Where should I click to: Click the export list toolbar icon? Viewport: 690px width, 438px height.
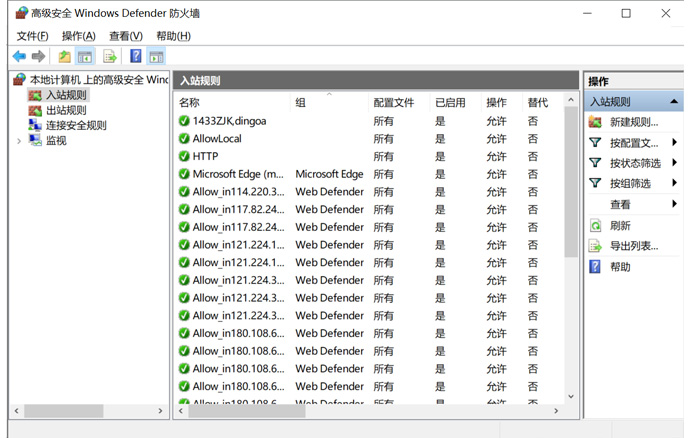pos(110,57)
